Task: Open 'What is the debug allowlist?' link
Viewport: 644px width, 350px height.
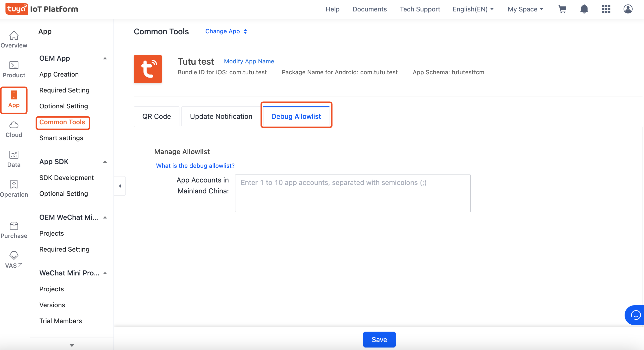Action: click(x=195, y=166)
